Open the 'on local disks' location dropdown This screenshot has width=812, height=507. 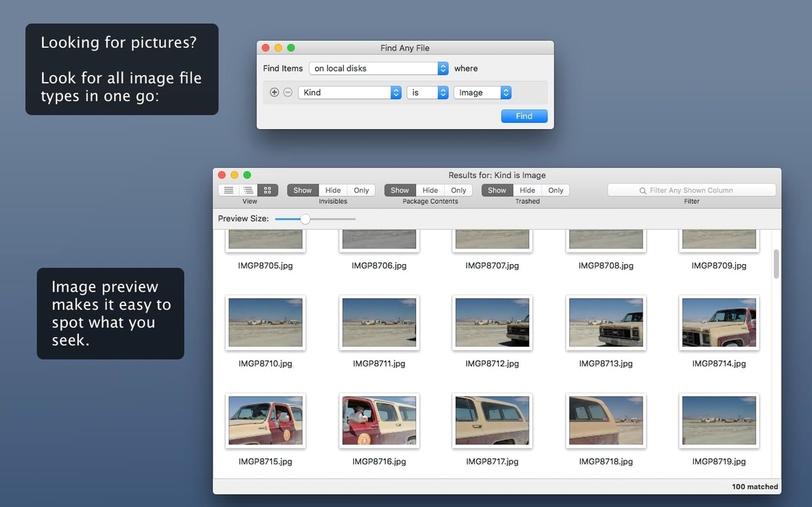click(379, 68)
